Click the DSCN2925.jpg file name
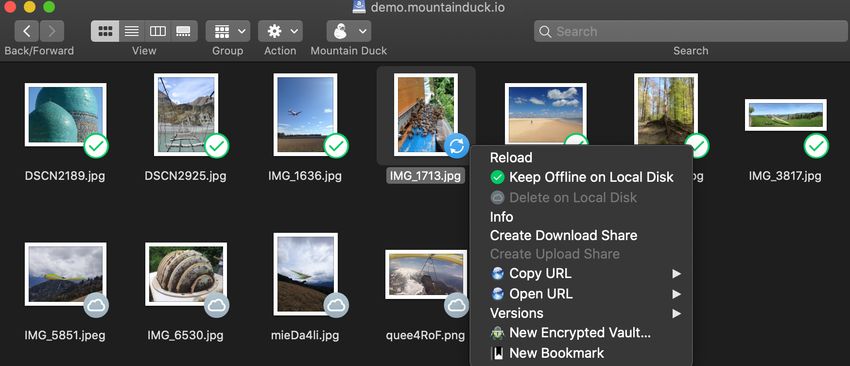This screenshot has width=850, height=366. pyautogui.click(x=185, y=176)
